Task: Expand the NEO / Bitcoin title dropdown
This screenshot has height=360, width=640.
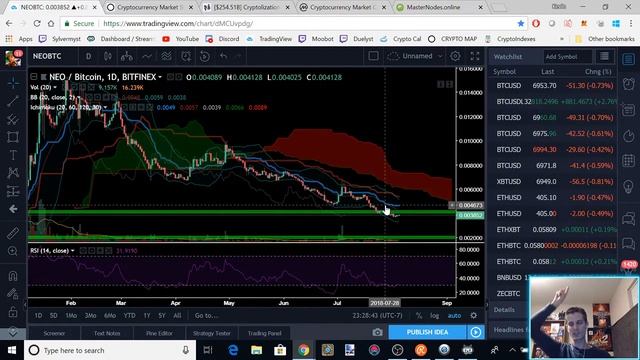Action: pos(160,77)
